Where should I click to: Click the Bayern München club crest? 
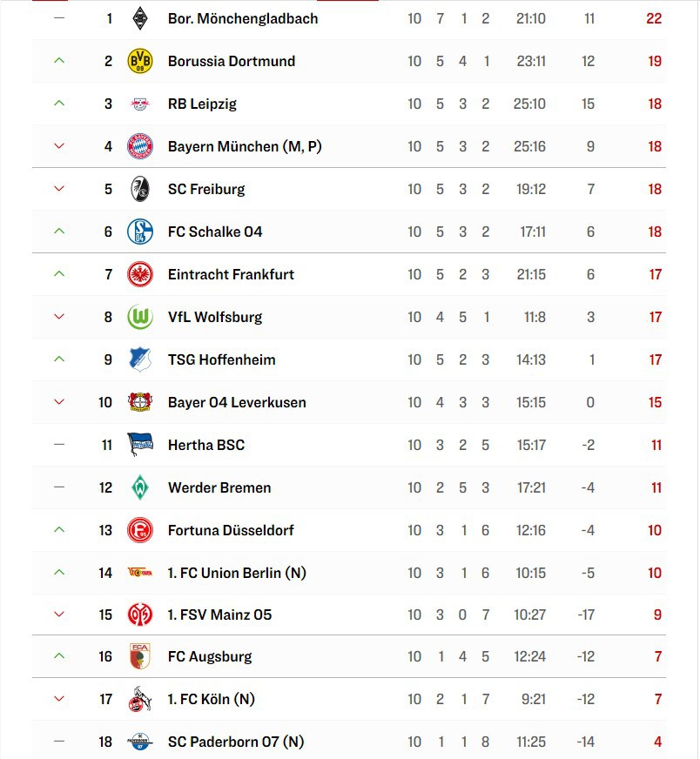click(139, 146)
